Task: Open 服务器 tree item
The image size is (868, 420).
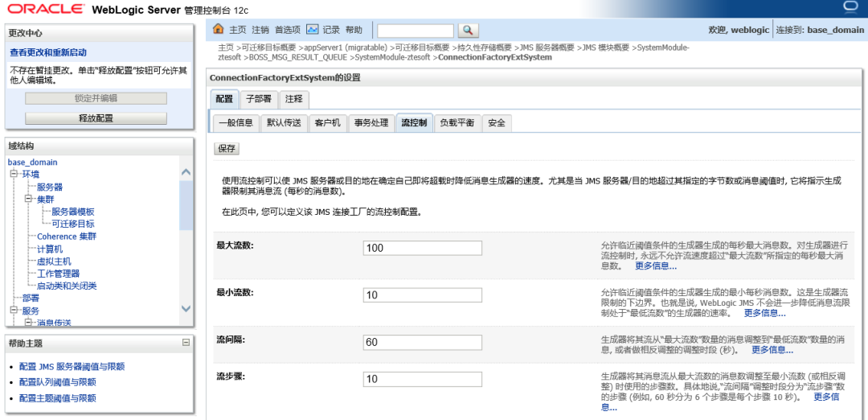Action: 50,187
